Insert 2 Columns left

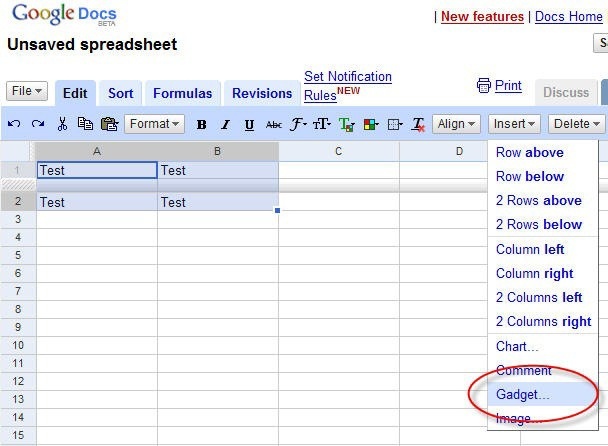click(542, 297)
